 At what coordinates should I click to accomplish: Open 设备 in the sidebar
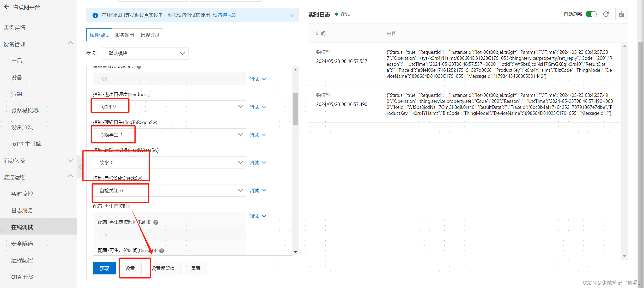(16, 77)
